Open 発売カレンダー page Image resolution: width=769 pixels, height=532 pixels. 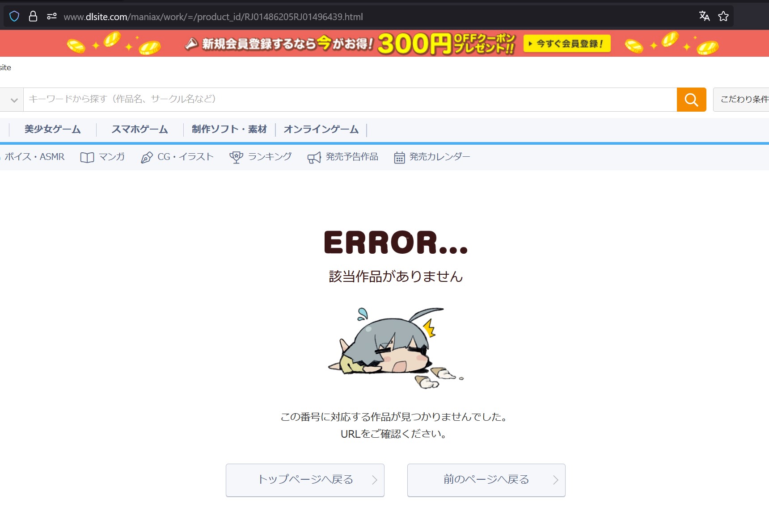(439, 157)
